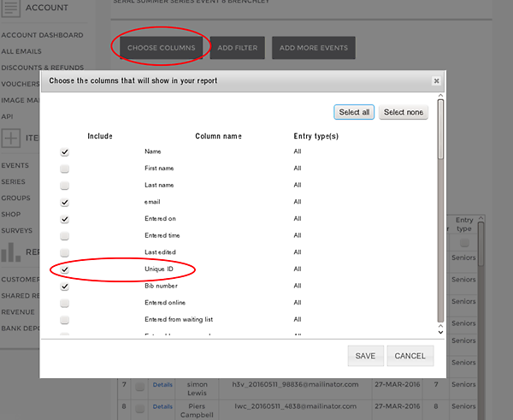Screen dimensions: 513x420
Task: Open the Account section icon
Action: tap(10, 8)
